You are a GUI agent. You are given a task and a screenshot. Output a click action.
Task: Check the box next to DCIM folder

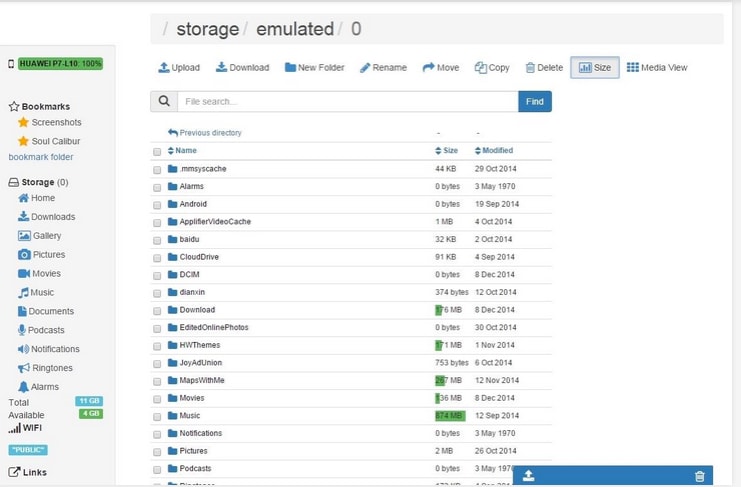[157, 275]
